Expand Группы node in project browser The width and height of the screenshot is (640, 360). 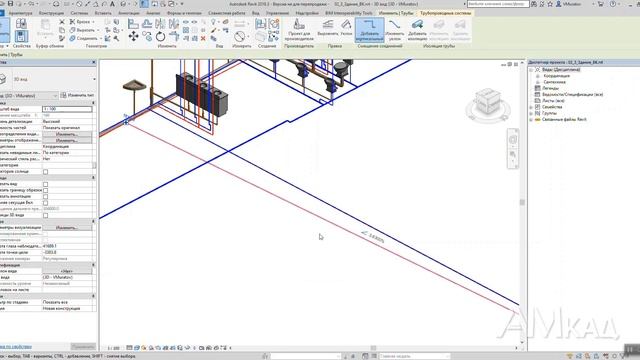(x=531, y=113)
